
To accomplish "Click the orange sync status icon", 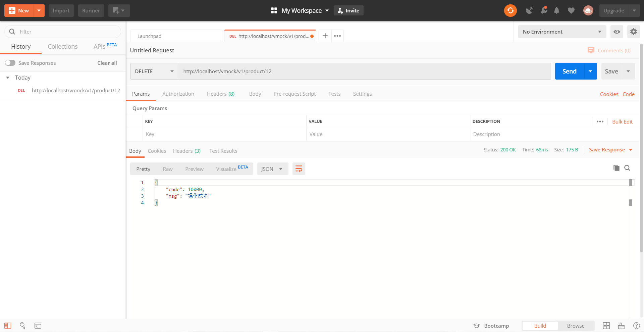I will [510, 11].
